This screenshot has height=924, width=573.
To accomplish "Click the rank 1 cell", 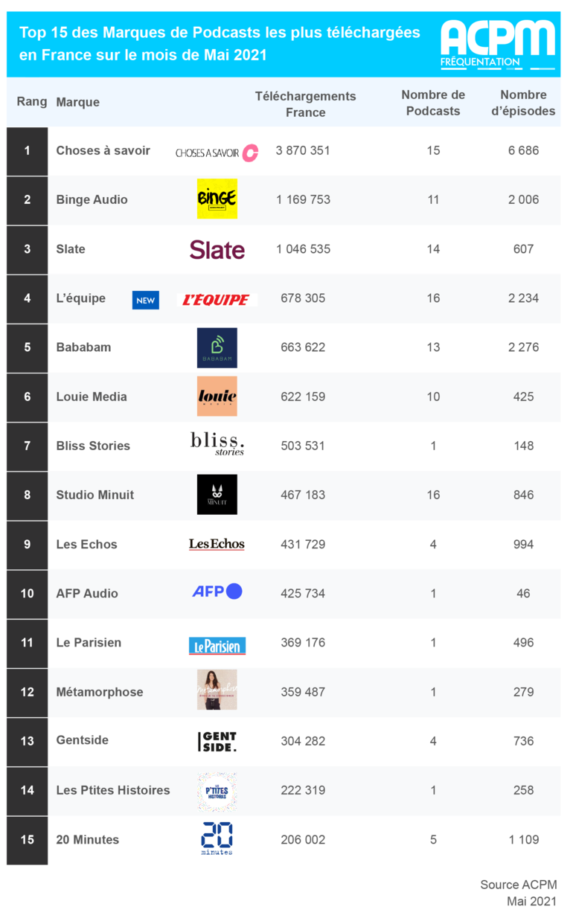I will click(28, 151).
